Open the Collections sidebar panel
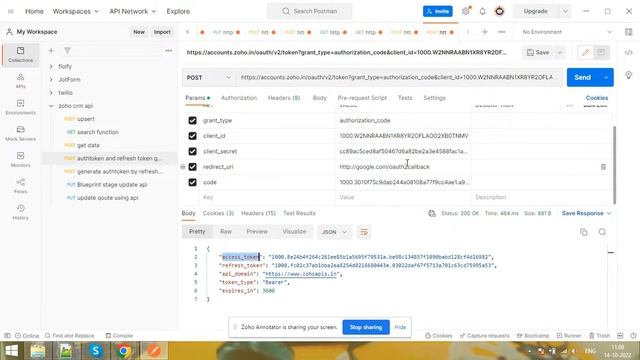Screen dimensions: 640x360 [20, 54]
